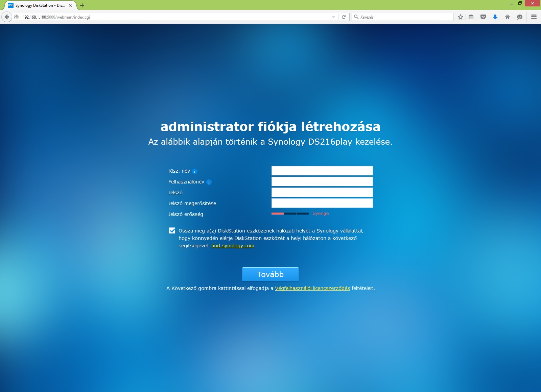Click the Jelszó erősség label
This screenshot has width=541, height=392.
pos(186,214)
